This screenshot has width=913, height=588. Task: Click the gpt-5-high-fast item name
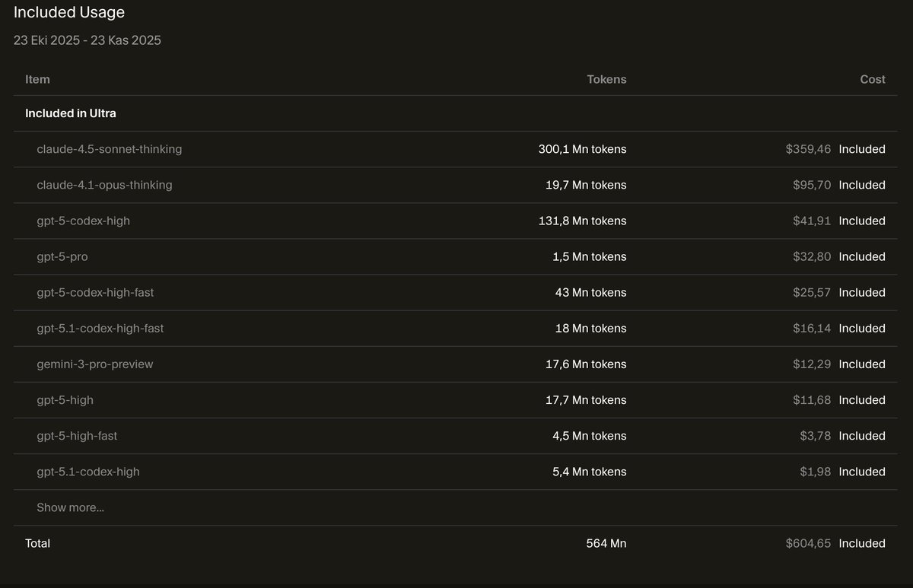[x=77, y=435]
